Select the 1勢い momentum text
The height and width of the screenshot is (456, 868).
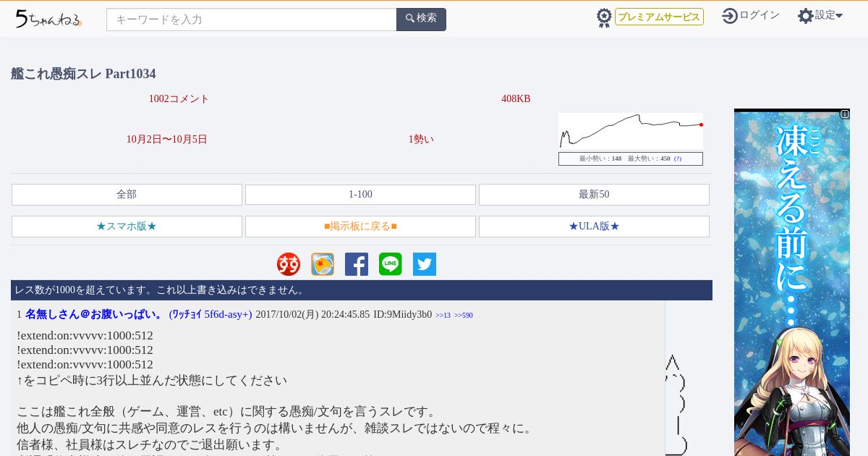421,140
